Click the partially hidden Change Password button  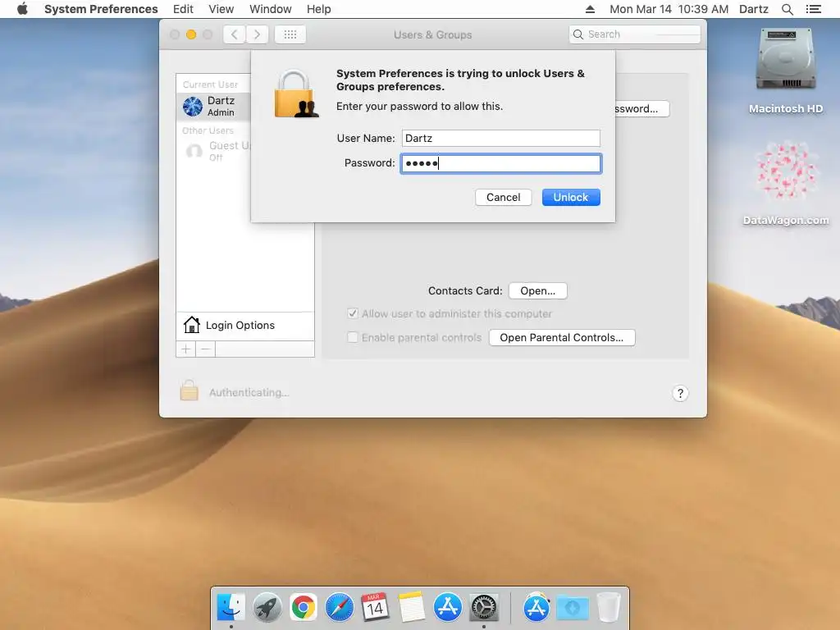pyautogui.click(x=641, y=109)
